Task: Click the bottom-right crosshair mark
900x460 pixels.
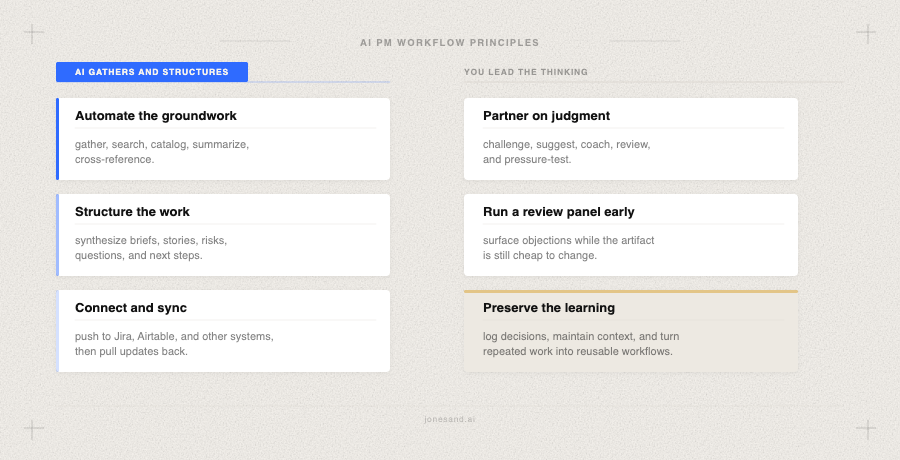Action: (866, 430)
